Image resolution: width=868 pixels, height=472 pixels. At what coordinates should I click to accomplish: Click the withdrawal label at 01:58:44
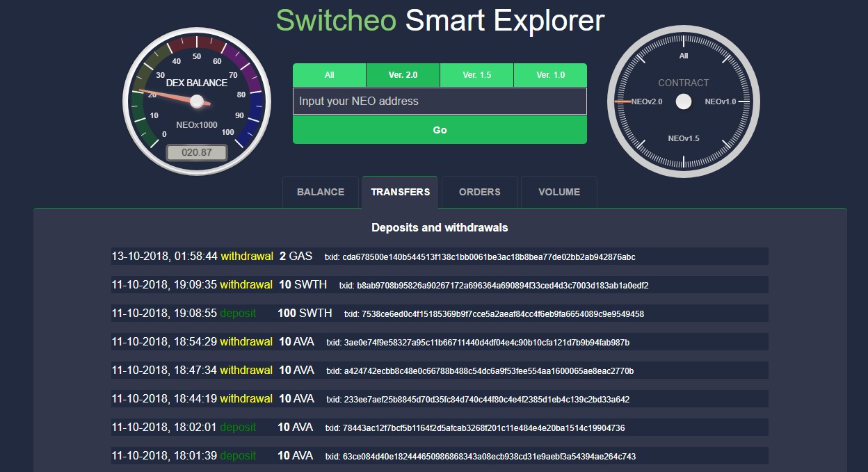point(247,257)
